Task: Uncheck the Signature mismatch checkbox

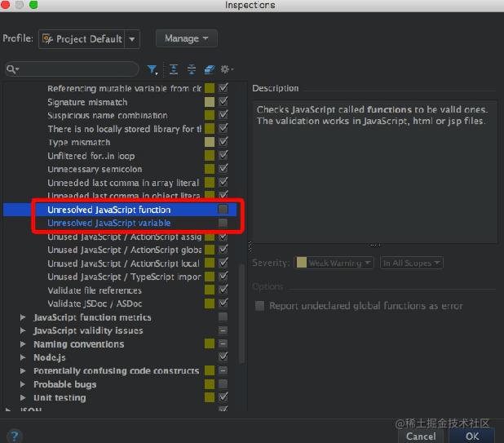Action: click(223, 102)
